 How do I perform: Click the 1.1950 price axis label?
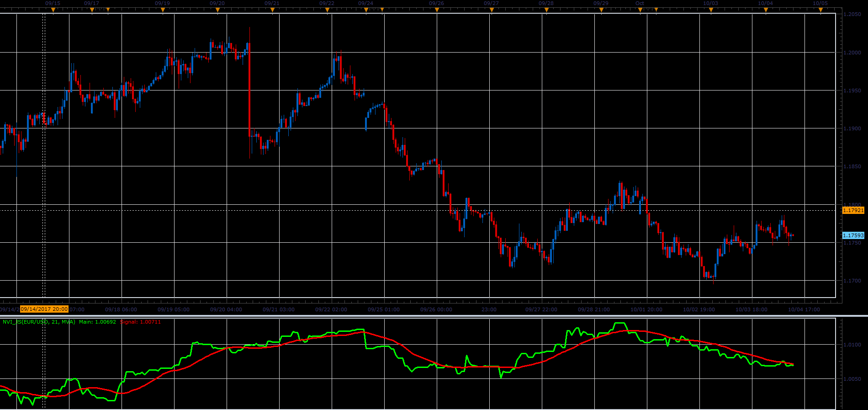(852, 91)
